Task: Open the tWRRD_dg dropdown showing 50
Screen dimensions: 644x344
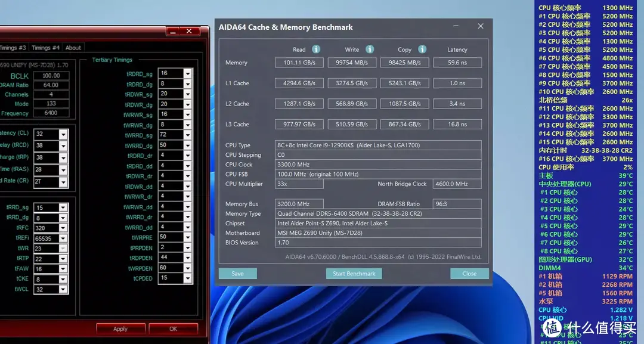Action: (x=188, y=145)
